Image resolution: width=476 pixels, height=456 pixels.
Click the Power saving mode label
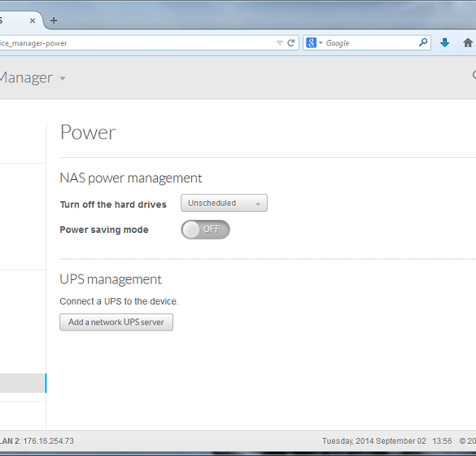(104, 230)
